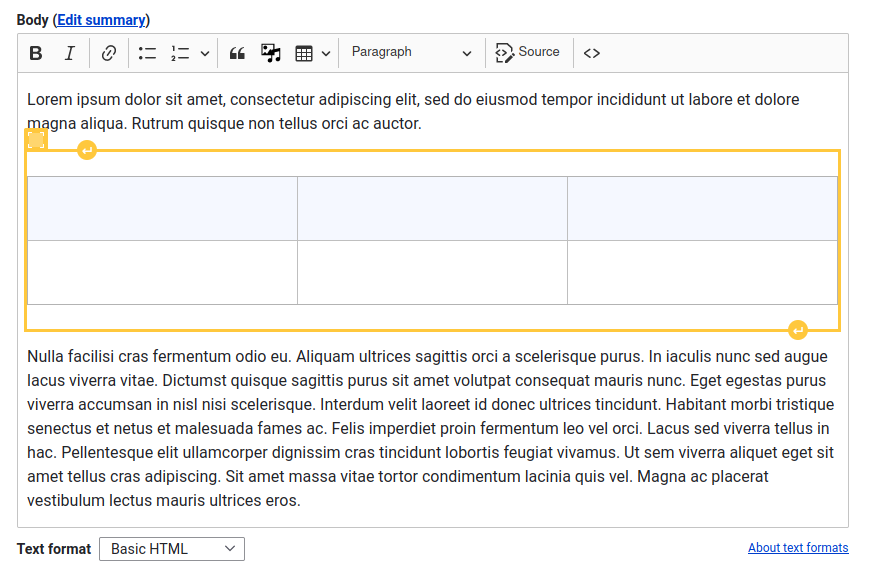The width and height of the screenshot is (872, 576).
Task: Change text format from Basic HTML
Action: pos(171,548)
